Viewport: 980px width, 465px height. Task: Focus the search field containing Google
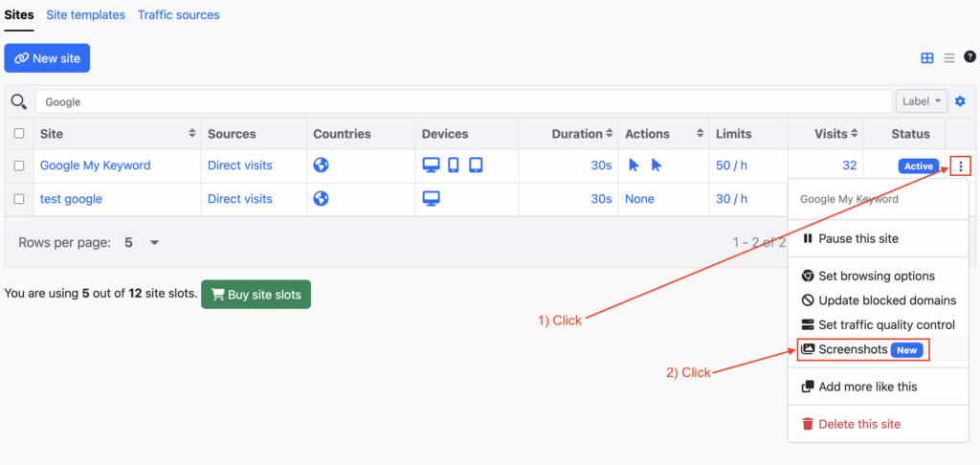[464, 101]
